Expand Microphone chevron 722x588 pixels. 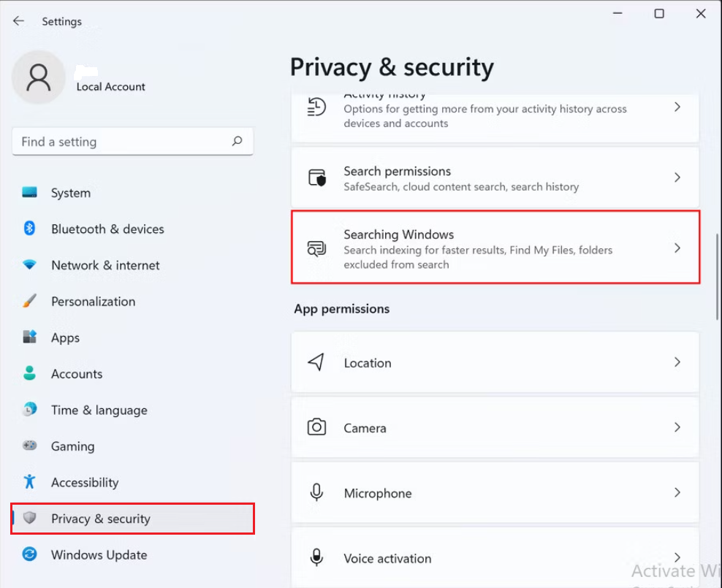[x=677, y=493]
